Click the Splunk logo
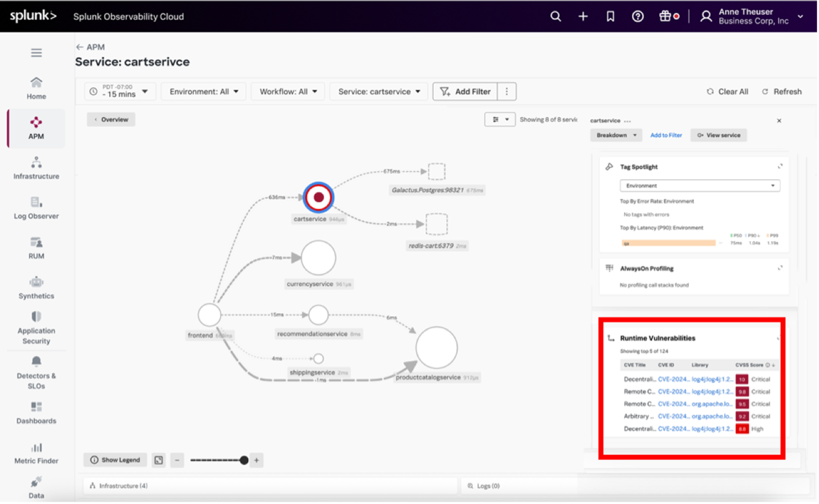 33,16
